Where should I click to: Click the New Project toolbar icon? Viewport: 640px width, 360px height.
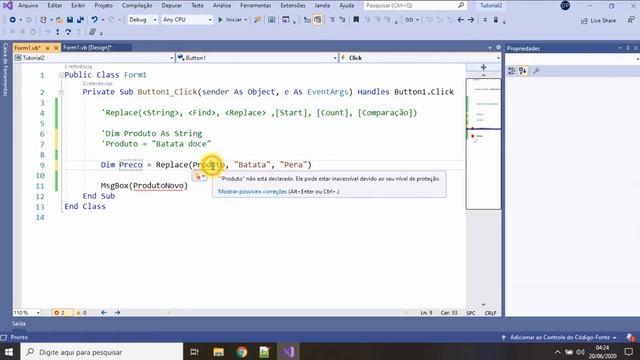[43, 20]
